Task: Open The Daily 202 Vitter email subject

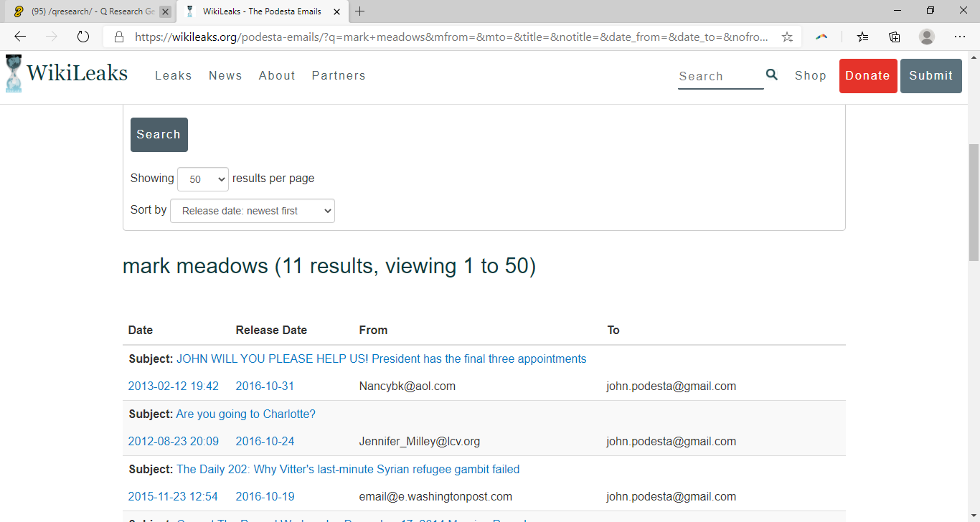Action: tap(348, 469)
